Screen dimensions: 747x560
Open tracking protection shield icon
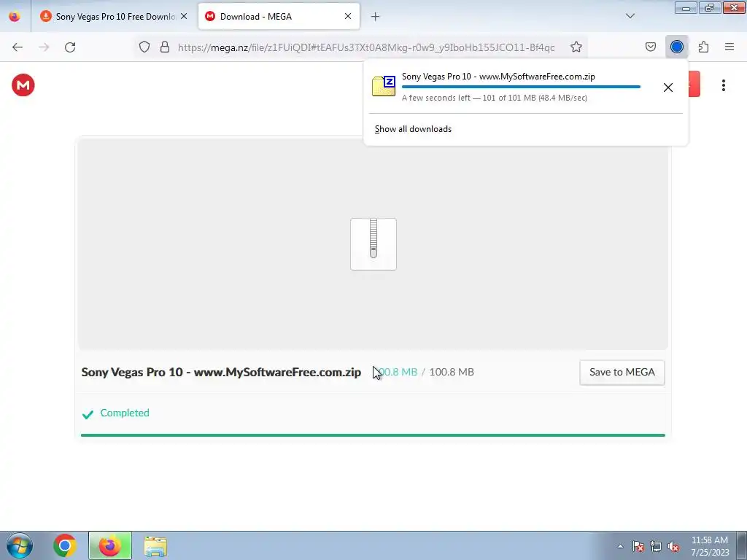point(144,47)
